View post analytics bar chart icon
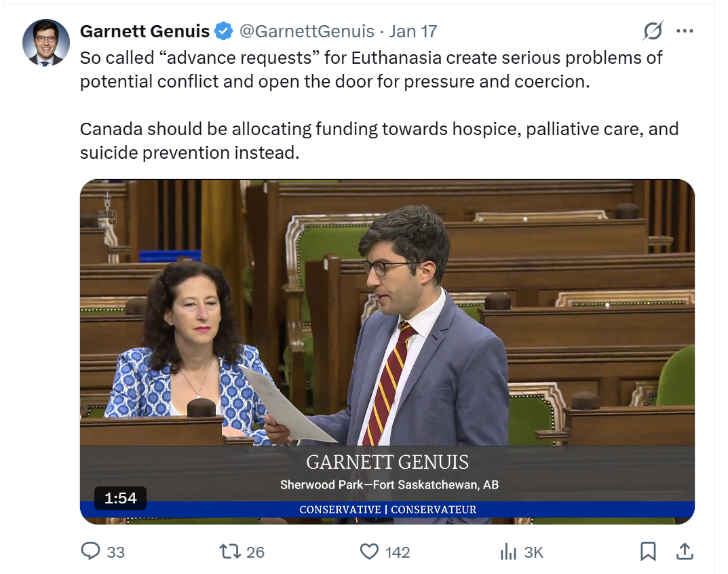The width and height of the screenshot is (728, 574). click(508, 552)
